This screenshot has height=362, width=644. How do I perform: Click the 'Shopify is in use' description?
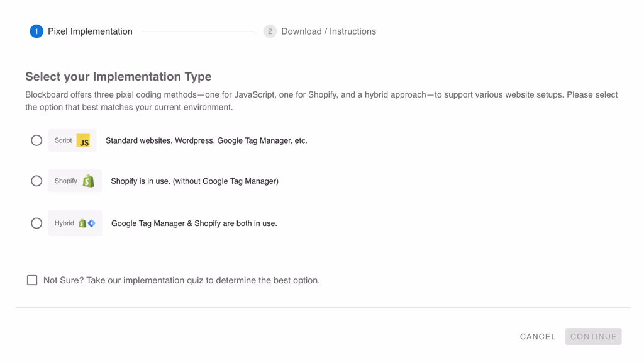tap(195, 181)
